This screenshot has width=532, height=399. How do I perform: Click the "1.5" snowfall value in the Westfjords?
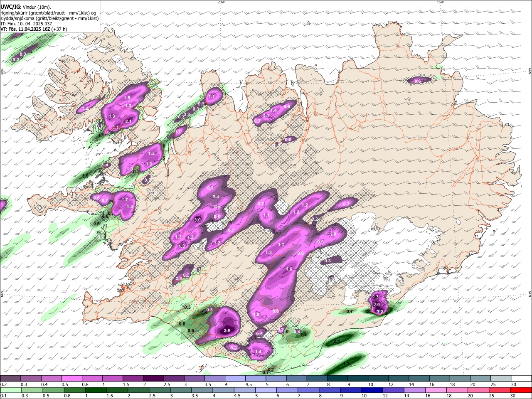tap(127, 98)
